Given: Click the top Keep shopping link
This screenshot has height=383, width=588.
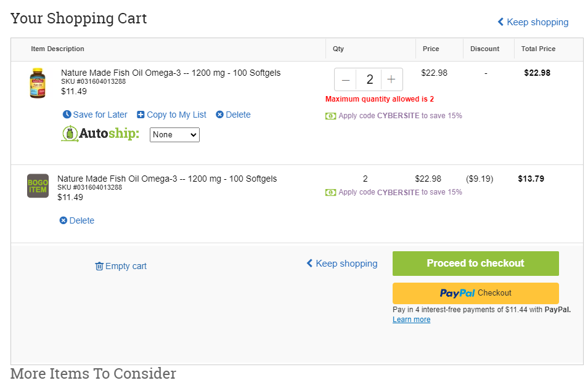Looking at the screenshot, I should 533,22.
